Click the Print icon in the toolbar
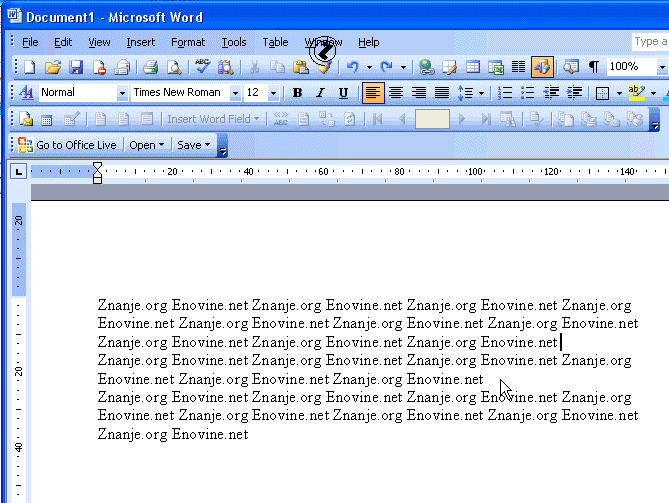669x503 pixels. click(150, 67)
